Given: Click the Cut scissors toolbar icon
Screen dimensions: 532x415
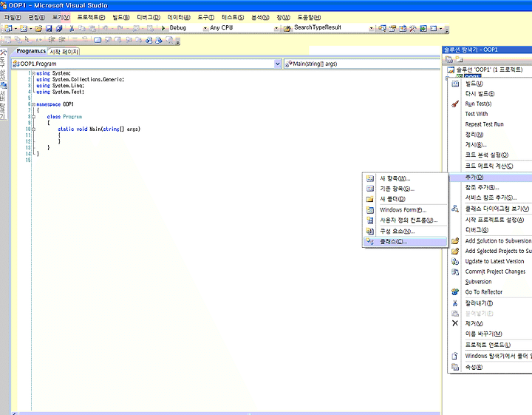Looking at the screenshot, I should [x=72, y=29].
